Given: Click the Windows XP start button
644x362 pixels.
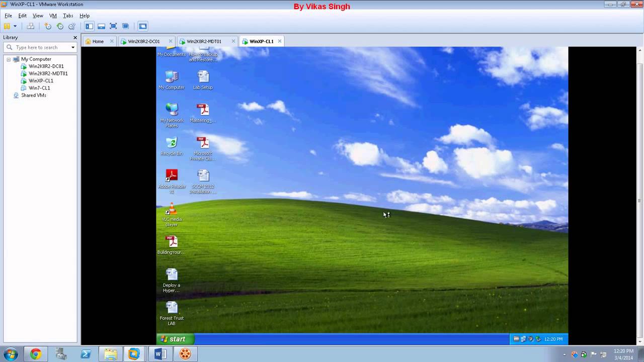Looking at the screenshot, I should 175,339.
